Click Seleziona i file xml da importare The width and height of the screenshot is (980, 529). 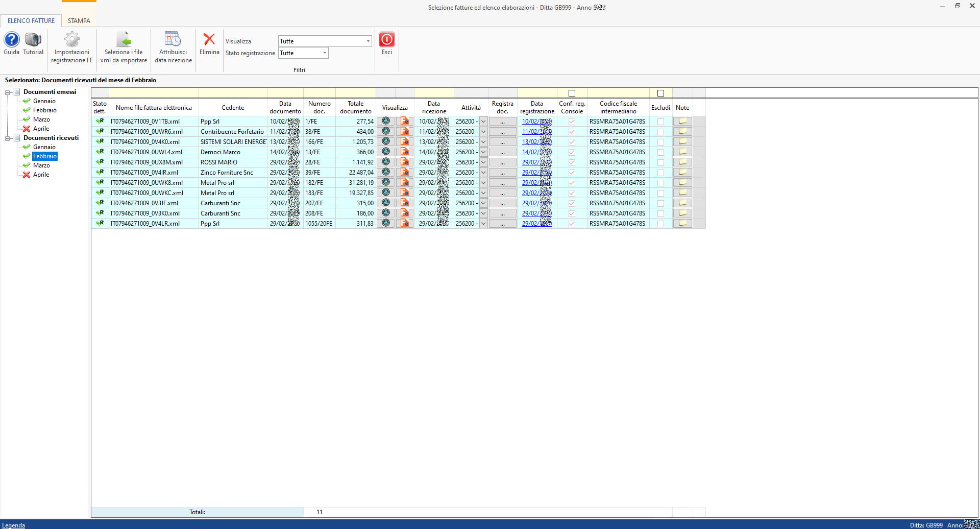click(x=124, y=40)
